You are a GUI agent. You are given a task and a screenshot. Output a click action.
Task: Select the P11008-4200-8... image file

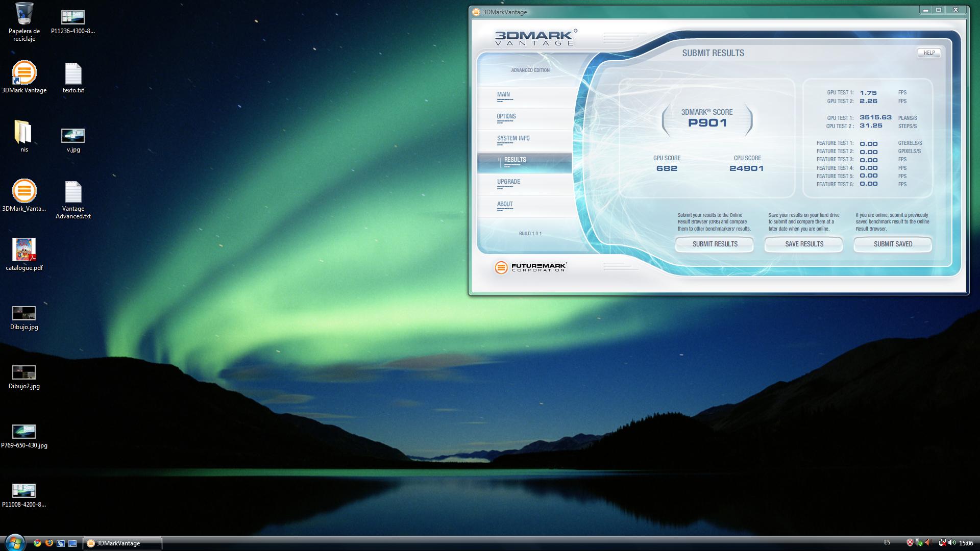24,496
